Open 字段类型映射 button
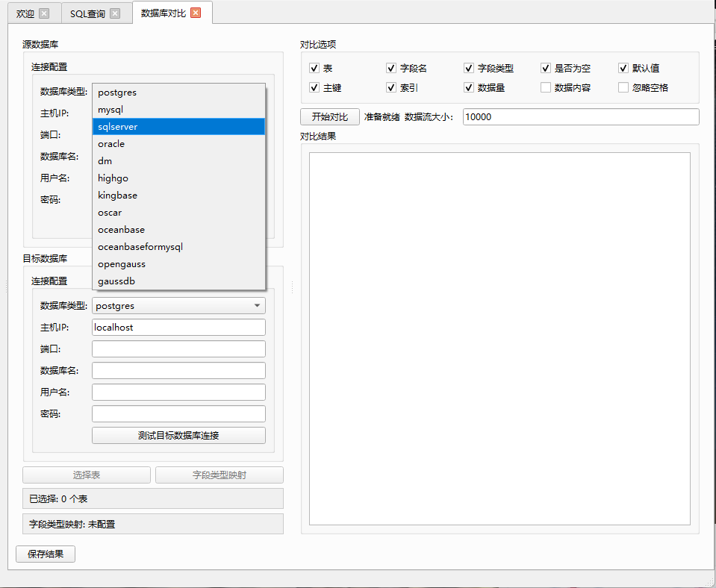Screen dimensions: 716x588 click(x=220, y=475)
